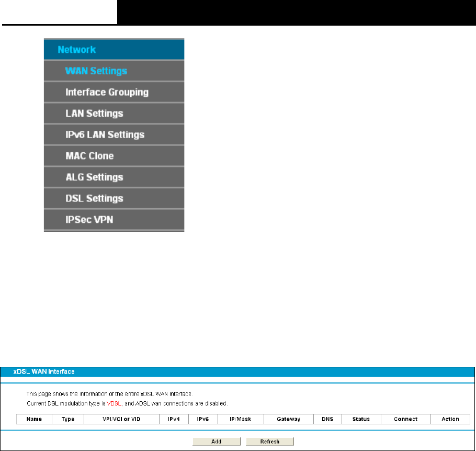Image resolution: width=476 pixels, height=451 pixels.
Task: Click the IPv4 column header
Action: click(174, 419)
